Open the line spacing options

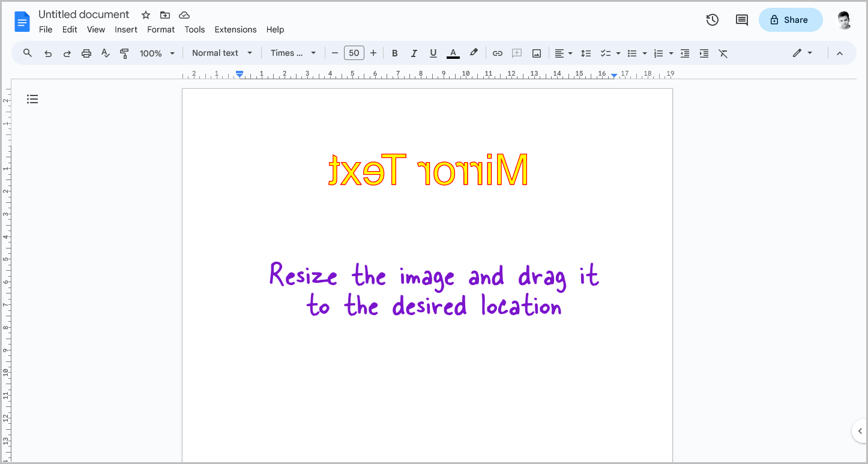tap(586, 53)
